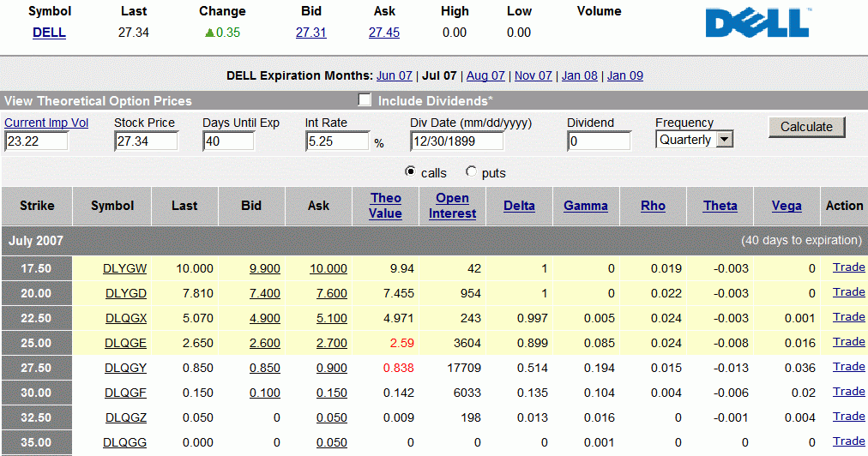This screenshot has width=868, height=456.
Task: Sort by Open Interest column header
Action: click(x=452, y=206)
